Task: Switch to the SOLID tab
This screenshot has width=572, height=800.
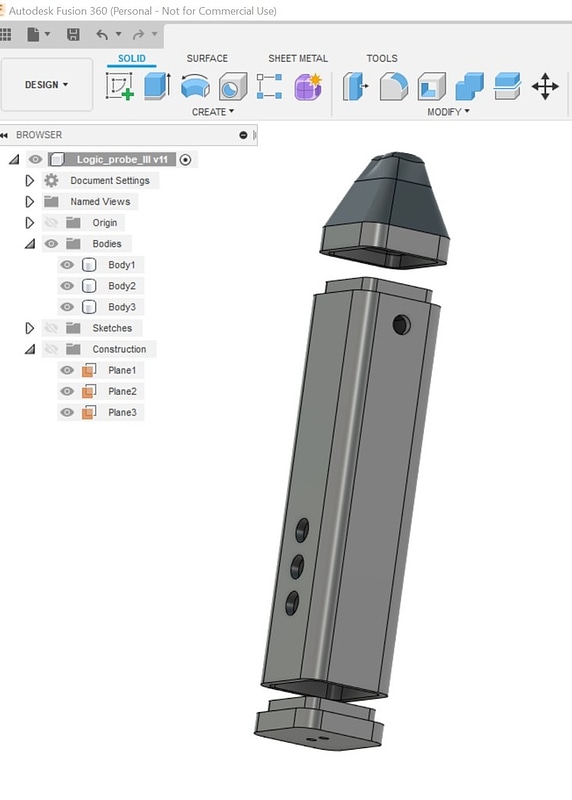Action: (132, 58)
